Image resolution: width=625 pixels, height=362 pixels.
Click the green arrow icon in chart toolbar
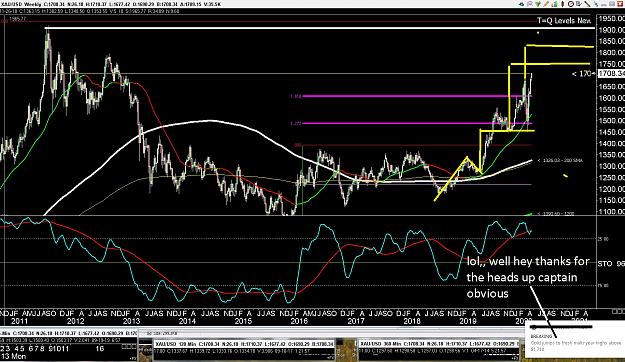[538, 4]
